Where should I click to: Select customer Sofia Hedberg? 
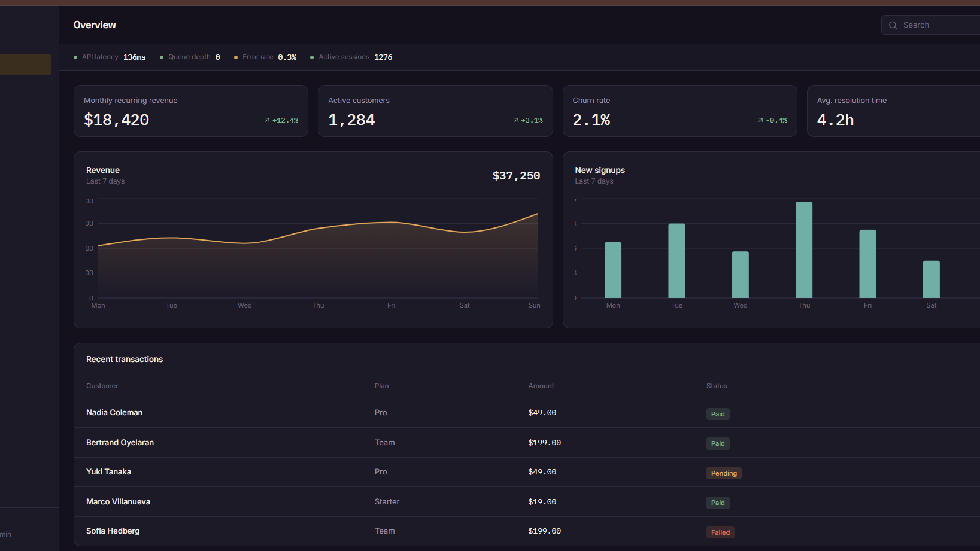113,531
